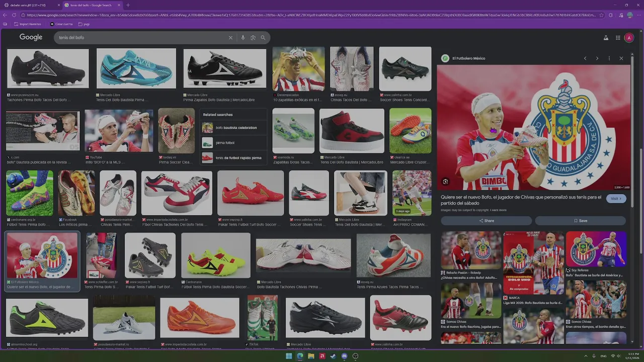Open the MARCA 'Liga MX 2025' related image
Image resolution: width=644 pixels, height=362 pixels.
533,263
